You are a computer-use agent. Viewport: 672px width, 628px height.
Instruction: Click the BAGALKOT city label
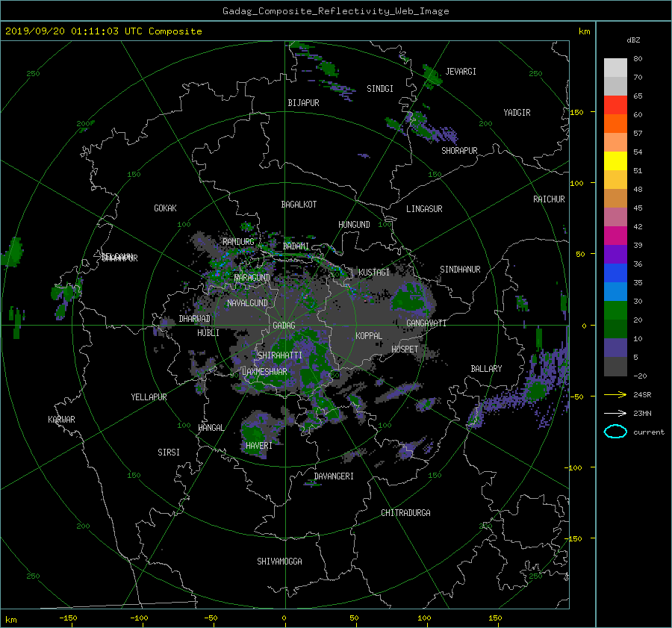pos(299,205)
